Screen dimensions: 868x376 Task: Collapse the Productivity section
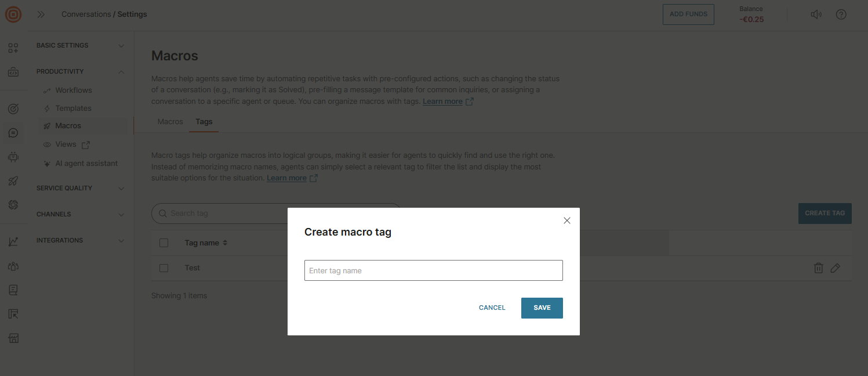pyautogui.click(x=80, y=71)
